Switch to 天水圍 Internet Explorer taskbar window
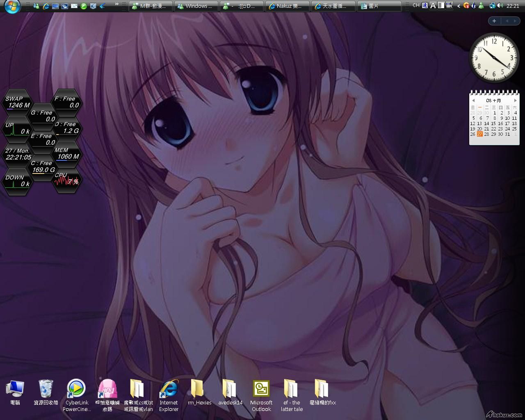 pyautogui.click(x=332, y=6)
